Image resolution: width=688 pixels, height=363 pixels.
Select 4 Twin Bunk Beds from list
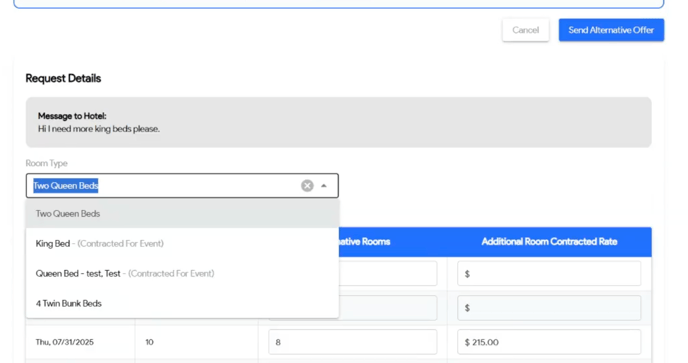183,303
